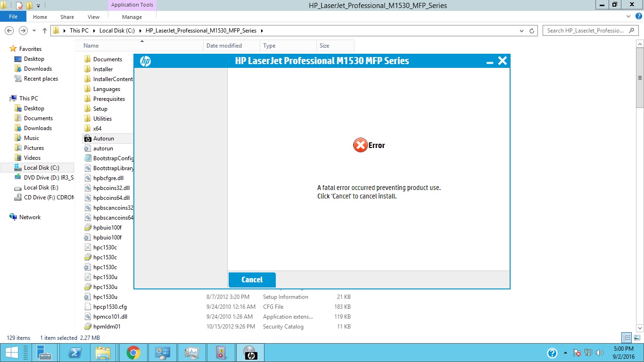Click the search box for the folder
The image size is (644, 362).
[585, 31]
